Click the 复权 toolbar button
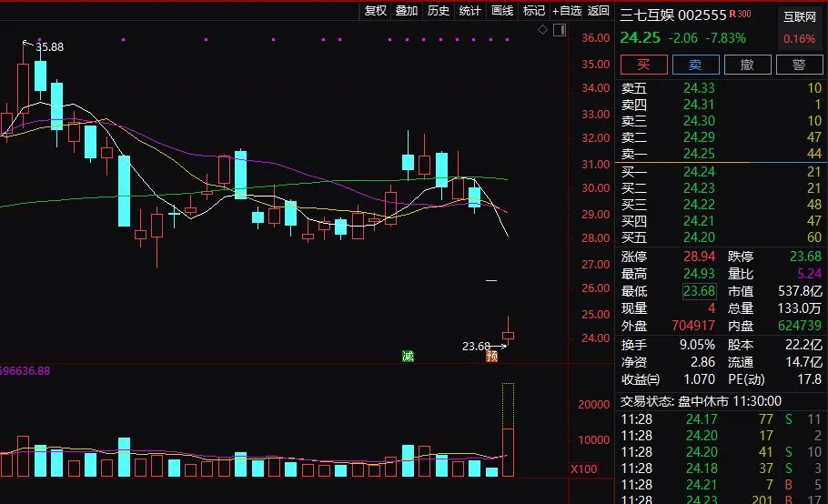828x504 pixels. pos(376,11)
